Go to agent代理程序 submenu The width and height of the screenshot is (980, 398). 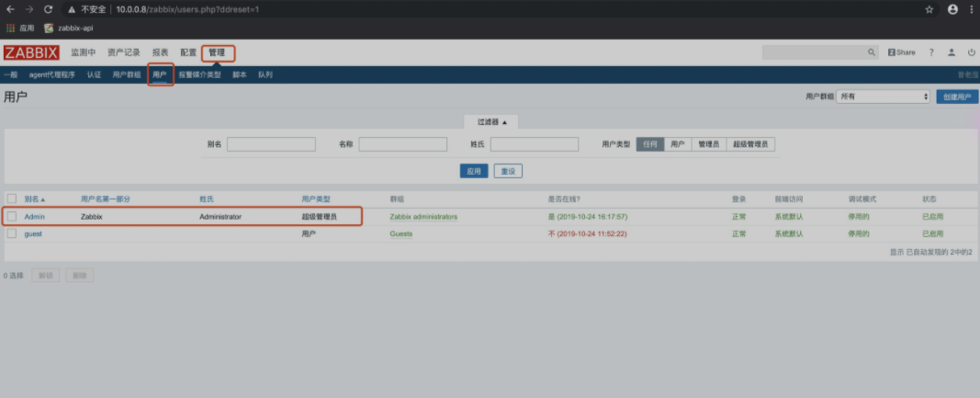tap(51, 75)
